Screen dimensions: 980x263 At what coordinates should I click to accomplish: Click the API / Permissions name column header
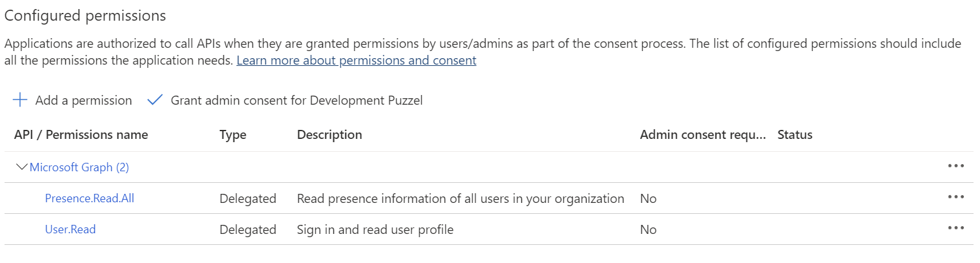click(81, 135)
